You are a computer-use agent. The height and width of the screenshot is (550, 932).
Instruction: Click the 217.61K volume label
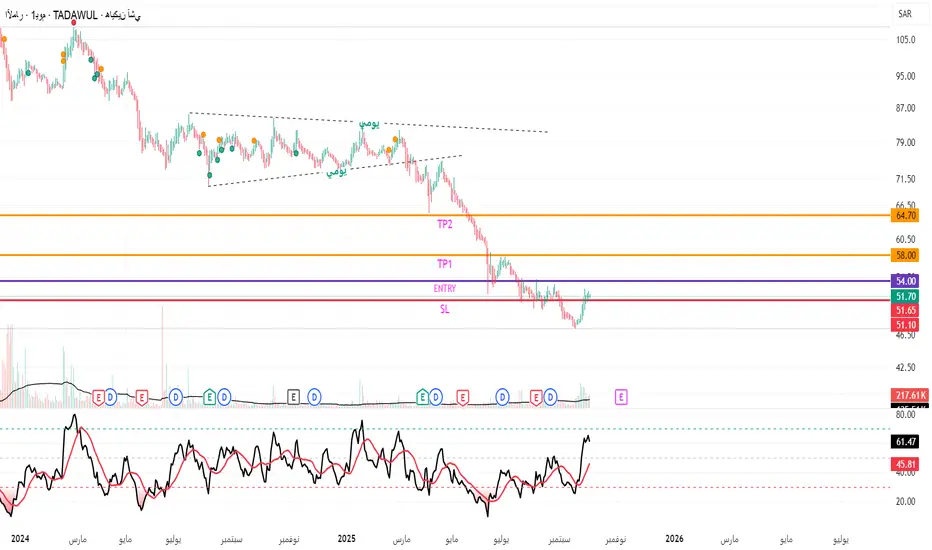(910, 395)
